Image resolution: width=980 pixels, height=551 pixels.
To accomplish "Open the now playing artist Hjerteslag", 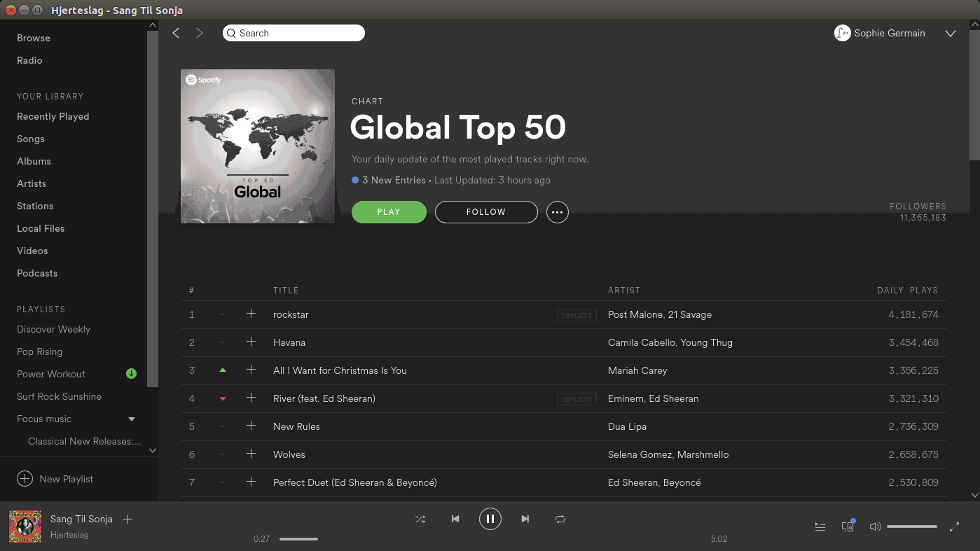I will [x=69, y=535].
